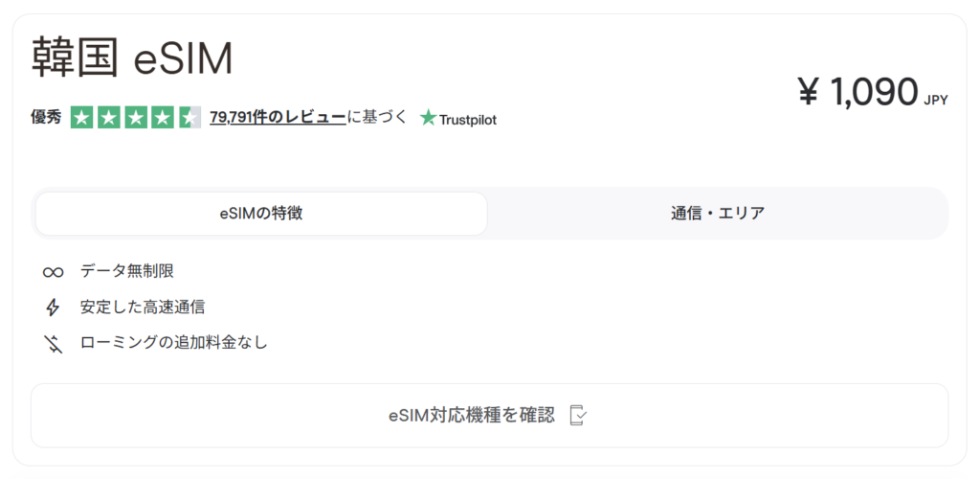Screen dimensions: 980x479
Task: Click the ローミングの追加料金なし feature text
Action: coord(174,343)
